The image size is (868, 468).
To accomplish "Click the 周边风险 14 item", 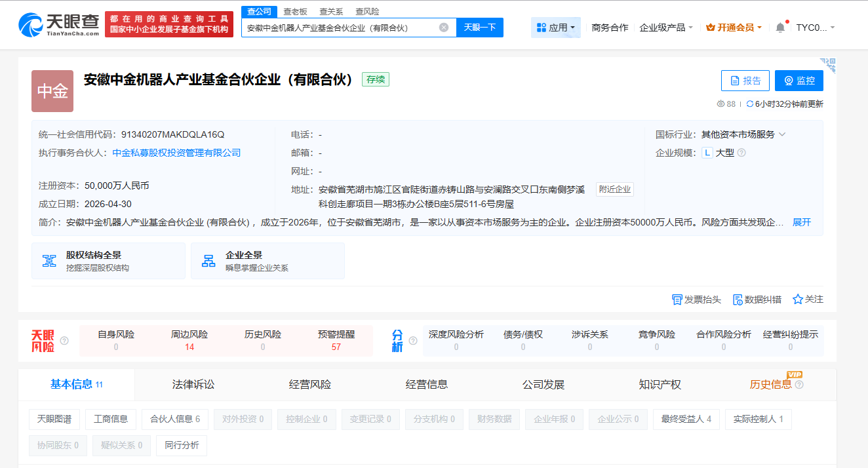I will (x=189, y=340).
